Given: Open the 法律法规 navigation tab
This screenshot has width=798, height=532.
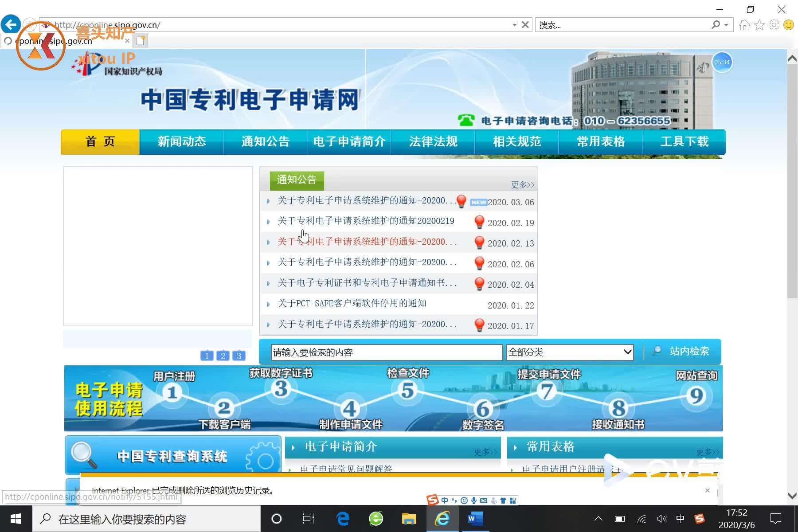Looking at the screenshot, I should tap(433, 142).
